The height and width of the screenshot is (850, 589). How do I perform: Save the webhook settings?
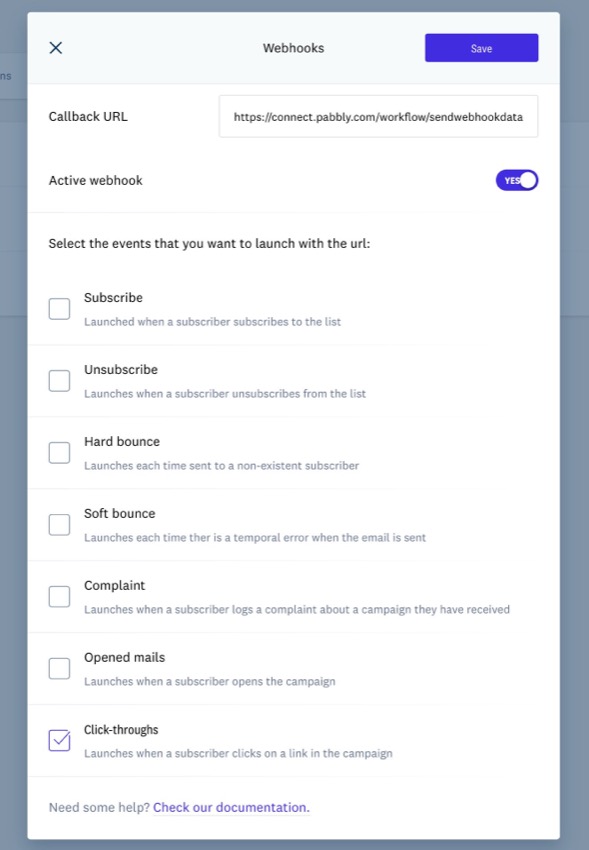point(481,48)
